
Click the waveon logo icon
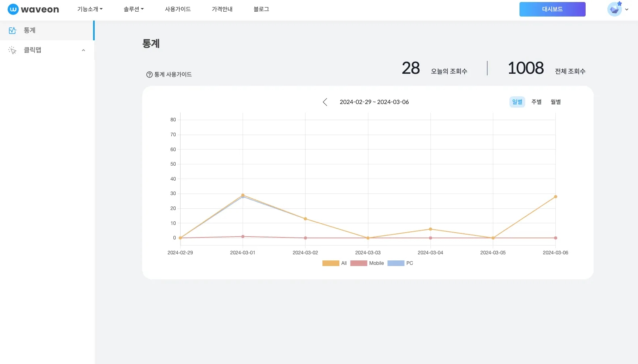(13, 9)
